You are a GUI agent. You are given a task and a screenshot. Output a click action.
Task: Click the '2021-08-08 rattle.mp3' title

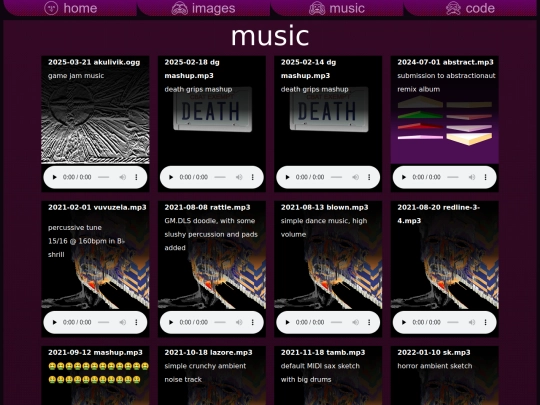click(x=207, y=207)
